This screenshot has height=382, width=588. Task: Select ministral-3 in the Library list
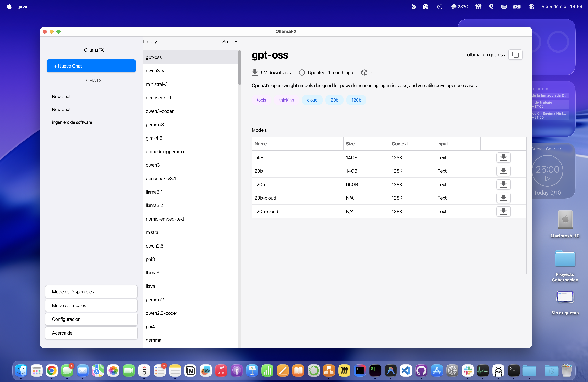[190, 84]
